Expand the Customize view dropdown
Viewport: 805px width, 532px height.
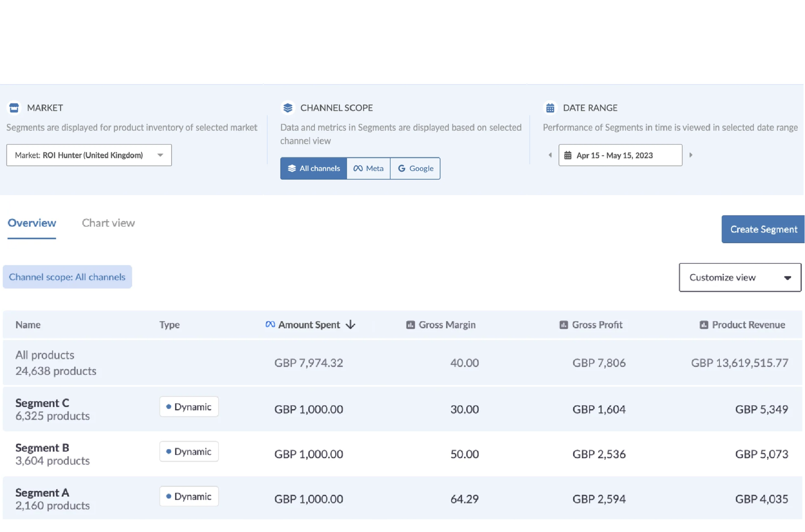click(x=740, y=277)
